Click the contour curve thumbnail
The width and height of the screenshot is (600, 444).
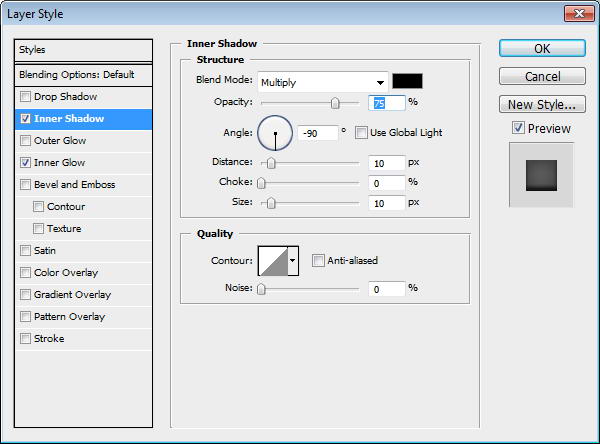pyautogui.click(x=273, y=261)
